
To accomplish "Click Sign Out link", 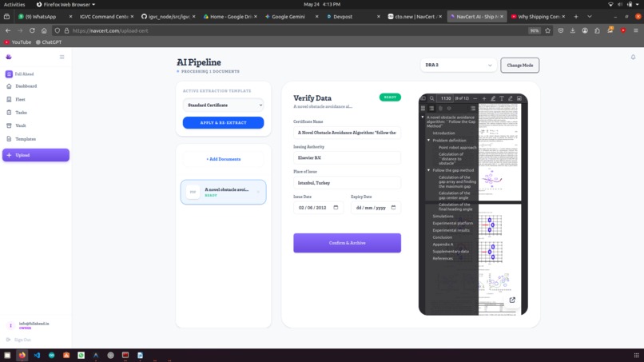I will (19, 340).
